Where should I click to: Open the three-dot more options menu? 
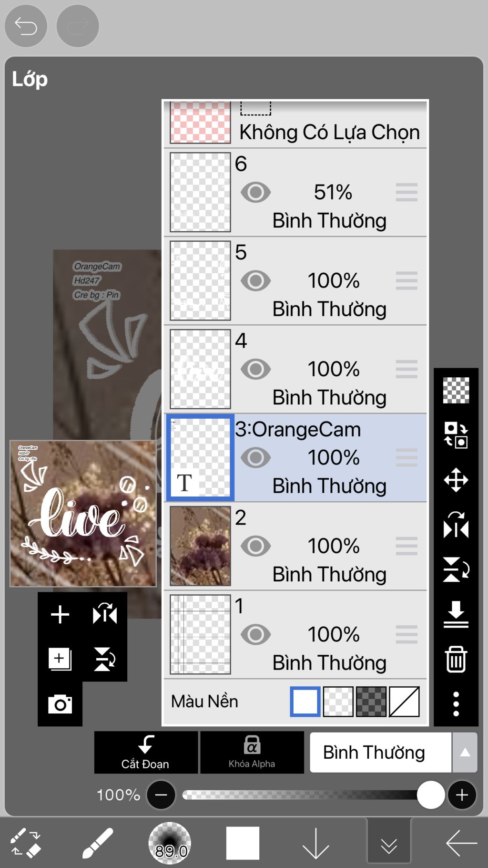pyautogui.click(x=456, y=704)
